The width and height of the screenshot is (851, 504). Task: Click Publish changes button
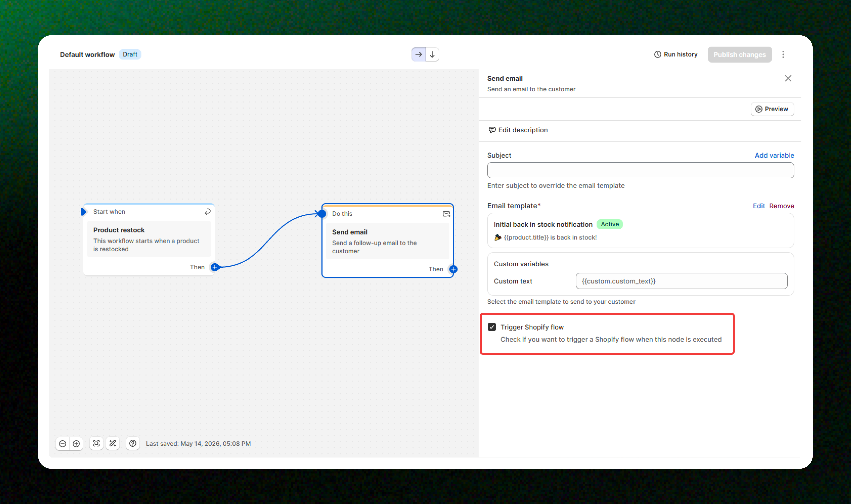(x=740, y=55)
